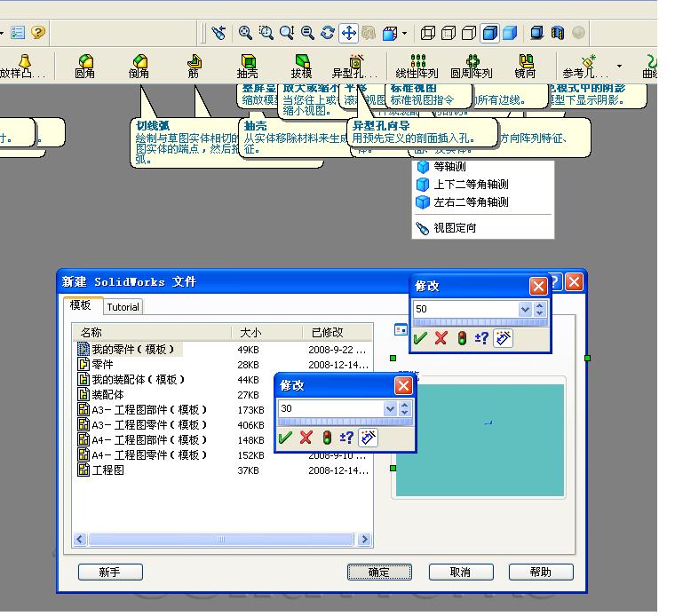Select the Mirror (镜向) feature tool
Image resolution: width=675 pixels, height=616 pixels.
[525, 67]
